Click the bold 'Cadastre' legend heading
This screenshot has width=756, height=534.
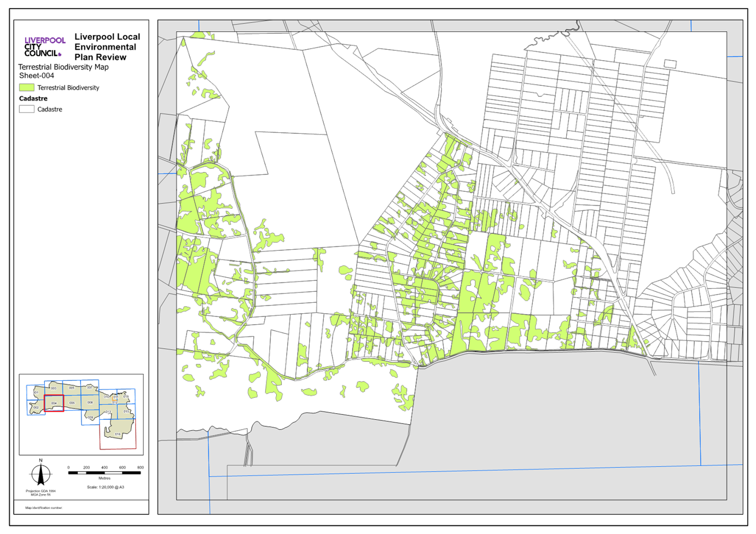pyautogui.click(x=33, y=98)
